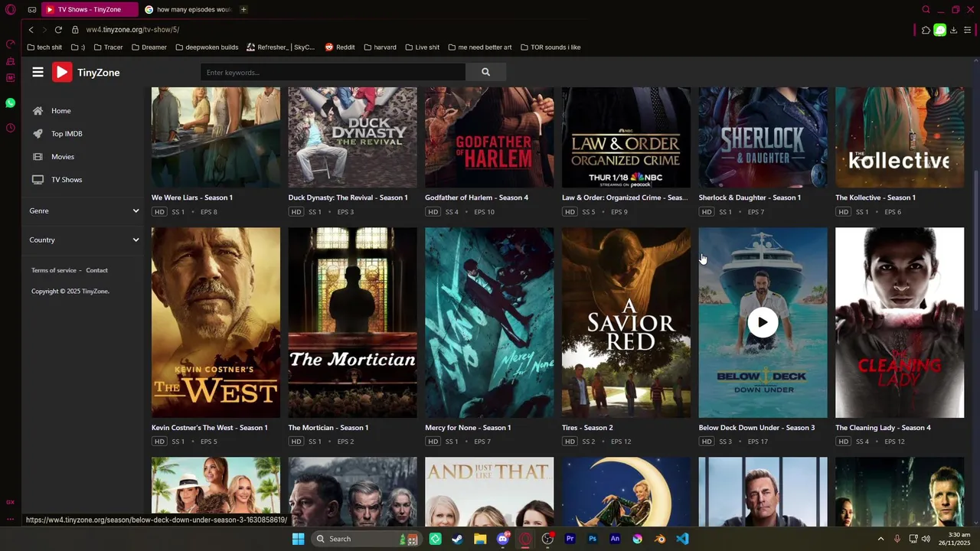Open the Tracer bookmarks folder
This screenshot has width=980, height=551.
point(108,47)
